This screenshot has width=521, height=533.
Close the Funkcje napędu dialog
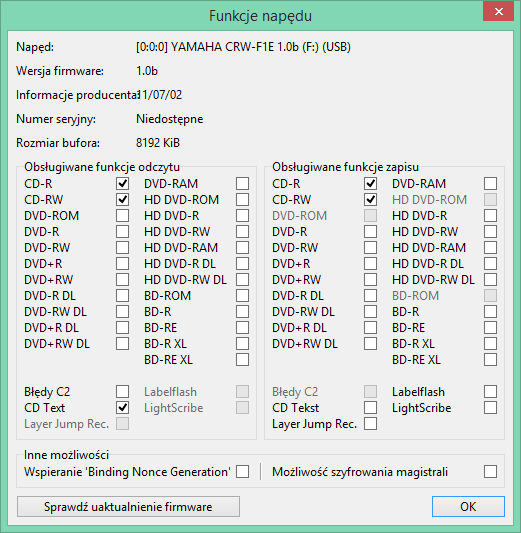[x=498, y=12]
